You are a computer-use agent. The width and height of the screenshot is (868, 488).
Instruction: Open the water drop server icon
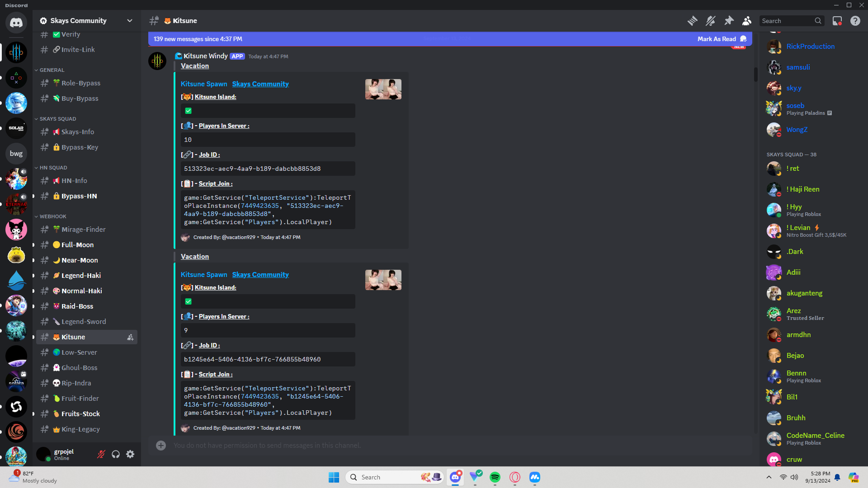click(x=16, y=280)
